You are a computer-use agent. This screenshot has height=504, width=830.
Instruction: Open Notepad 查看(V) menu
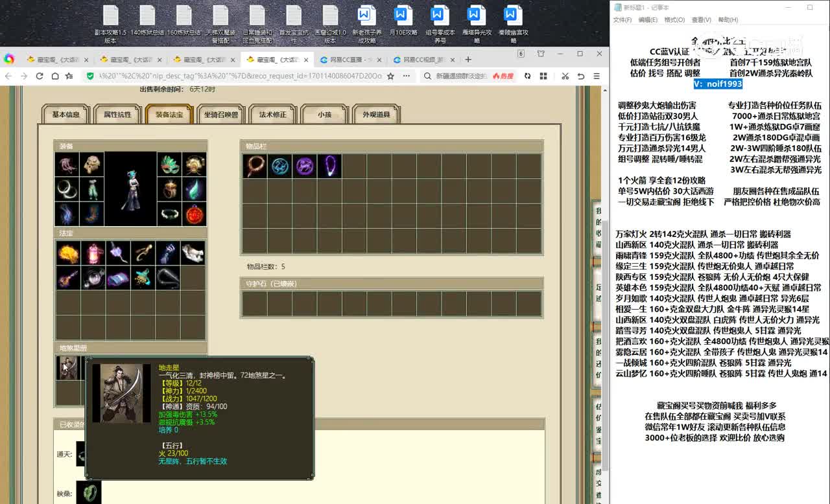point(701,20)
